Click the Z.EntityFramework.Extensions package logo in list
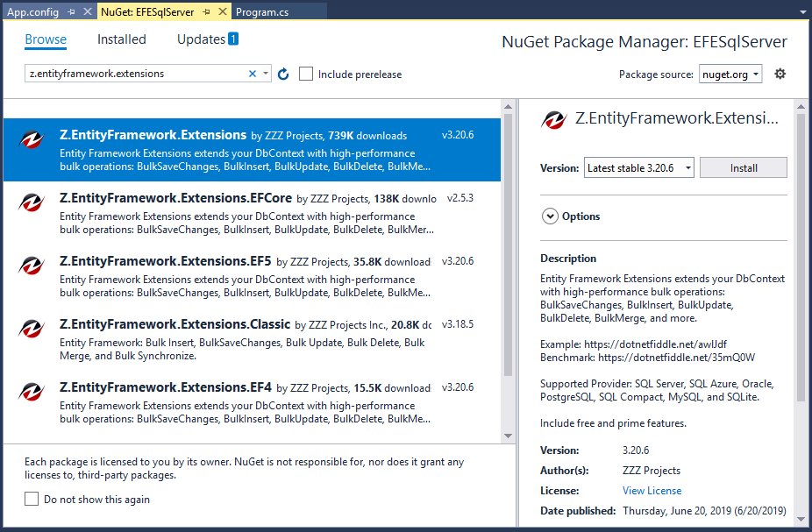Image resolution: width=812 pixels, height=532 pixels. (31, 139)
